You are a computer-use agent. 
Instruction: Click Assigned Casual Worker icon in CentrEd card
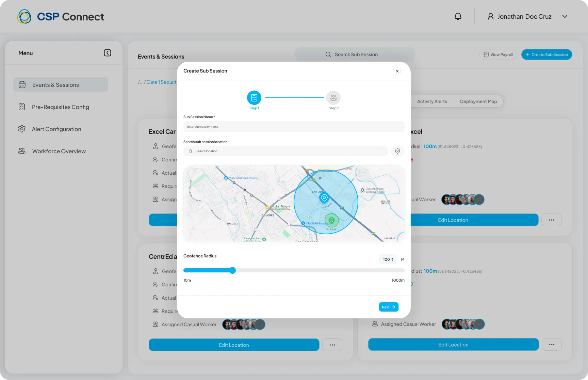point(156,324)
